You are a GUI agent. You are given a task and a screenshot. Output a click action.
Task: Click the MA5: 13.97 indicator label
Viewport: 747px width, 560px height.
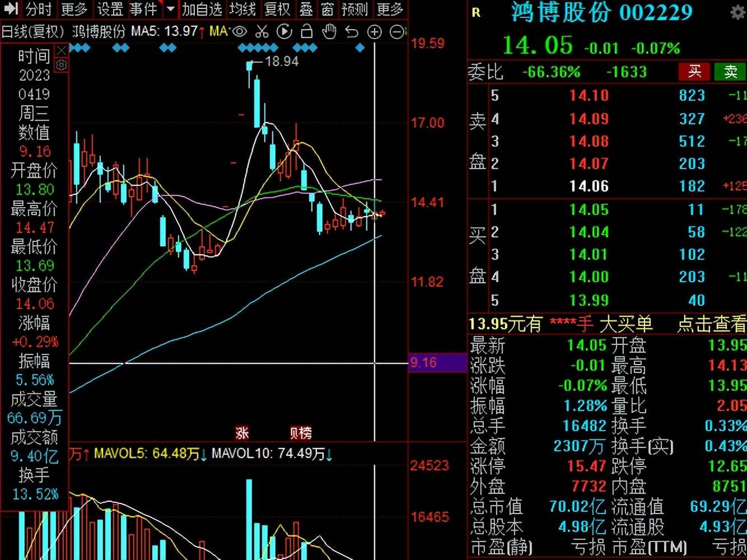click(x=168, y=31)
